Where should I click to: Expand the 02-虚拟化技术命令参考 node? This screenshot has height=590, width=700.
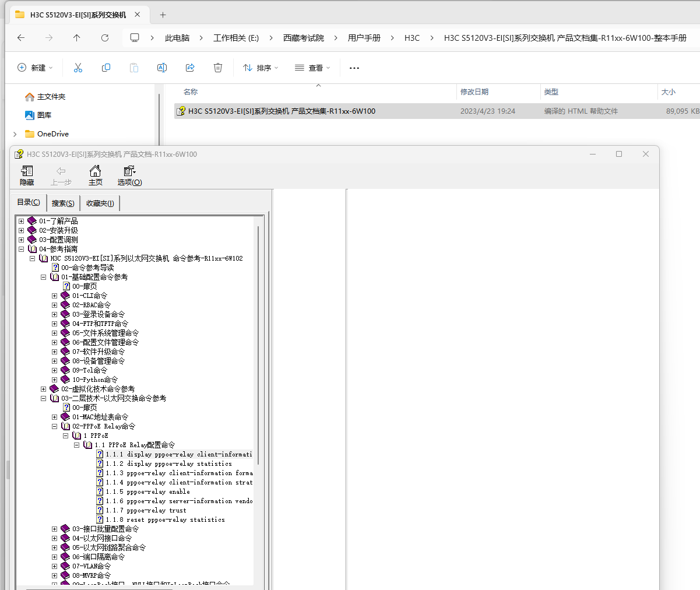(x=44, y=389)
